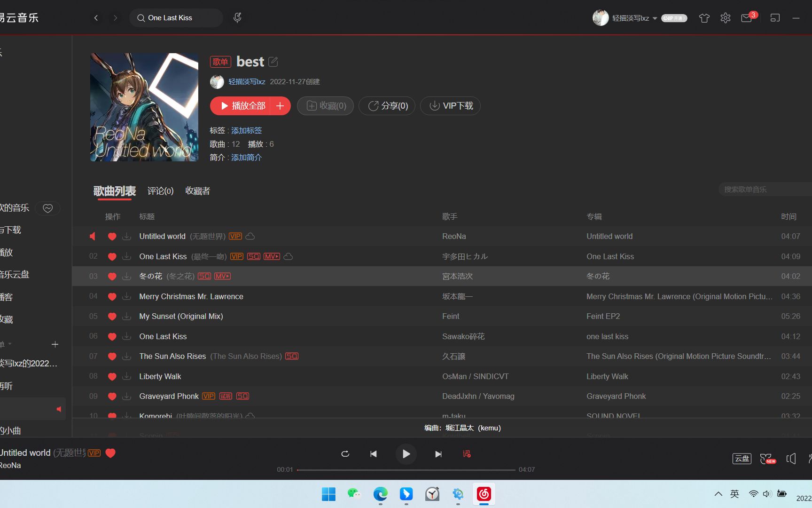Download Merry Christmas Mr. Lawrence track
This screenshot has height=508, width=812.
pos(126,296)
